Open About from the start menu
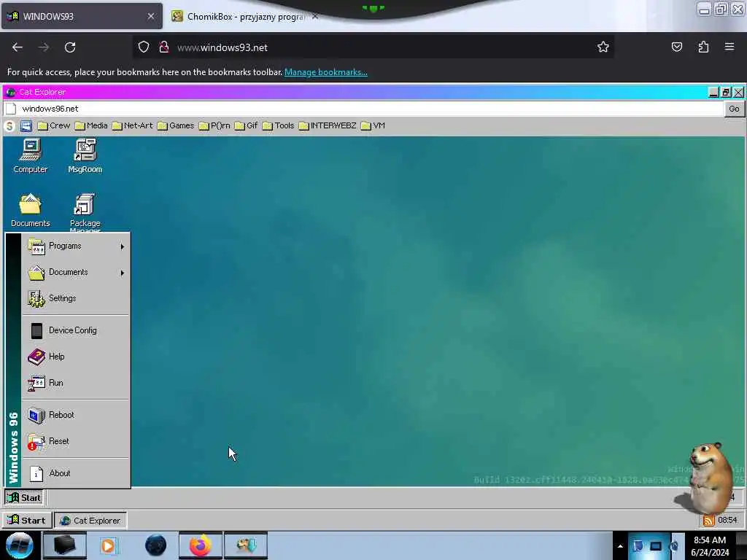 point(76,473)
